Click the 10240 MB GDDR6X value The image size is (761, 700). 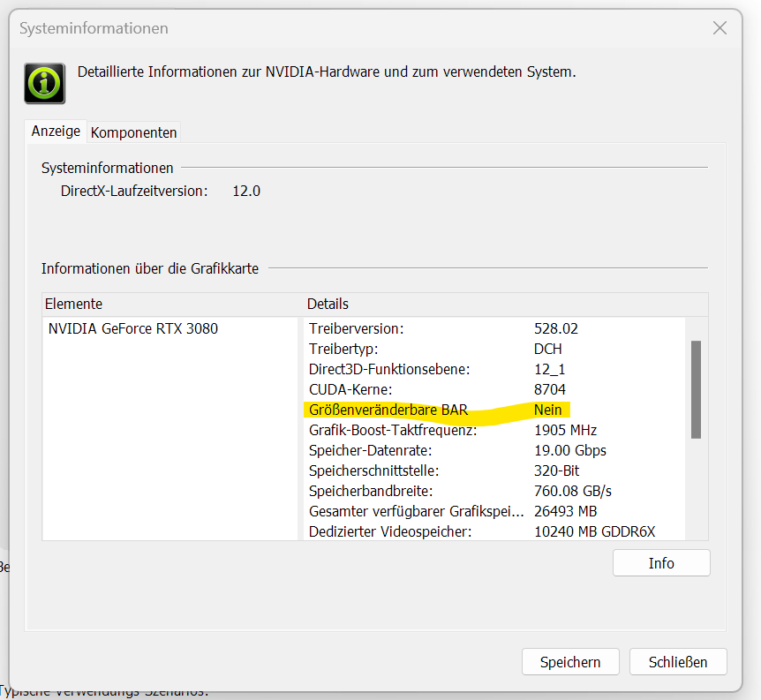[594, 532]
